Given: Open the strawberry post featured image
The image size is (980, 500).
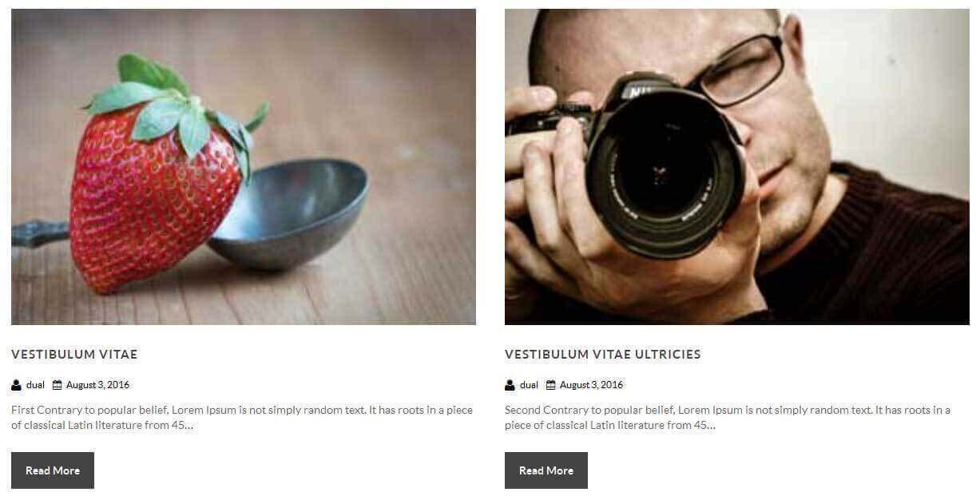Looking at the screenshot, I should coord(244,167).
